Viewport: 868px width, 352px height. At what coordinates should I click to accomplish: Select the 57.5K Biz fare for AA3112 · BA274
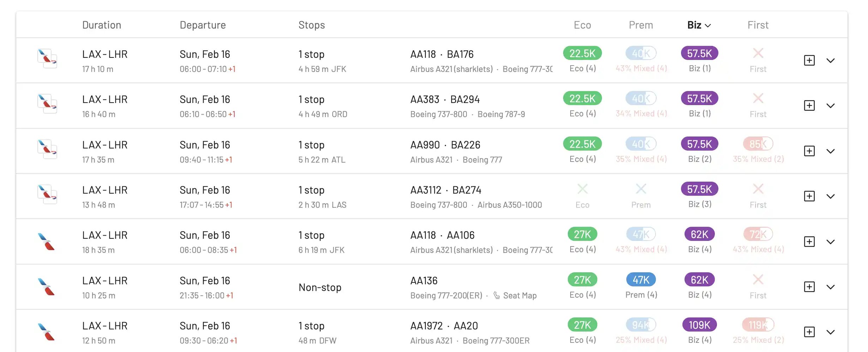[699, 189]
